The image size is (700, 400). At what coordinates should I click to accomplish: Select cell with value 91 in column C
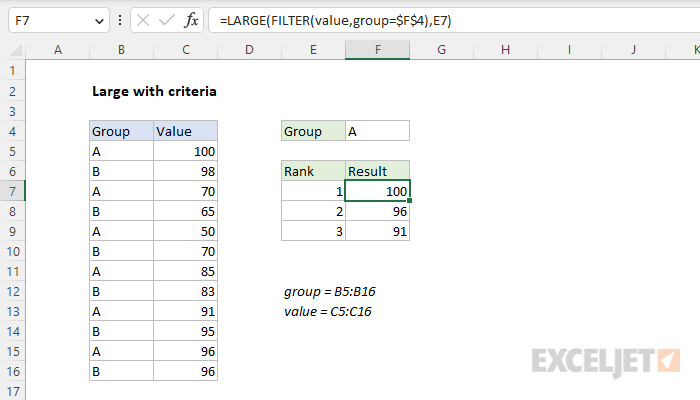click(186, 311)
